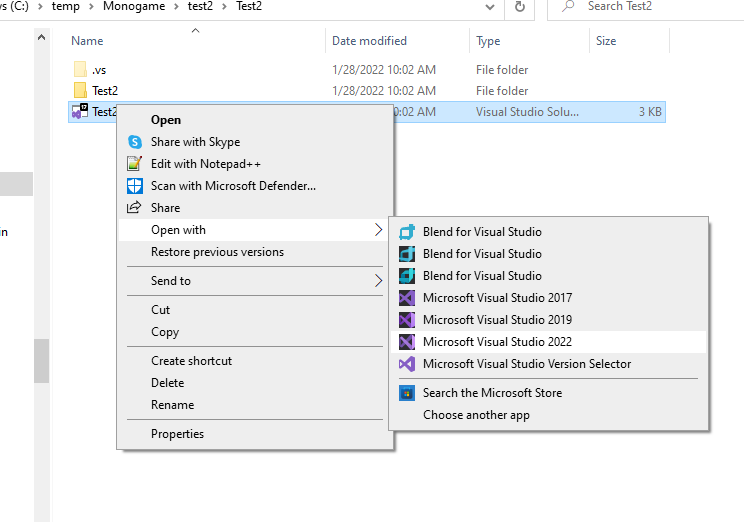
Task: Click the Notepad++ icon in context menu
Action: 135,164
